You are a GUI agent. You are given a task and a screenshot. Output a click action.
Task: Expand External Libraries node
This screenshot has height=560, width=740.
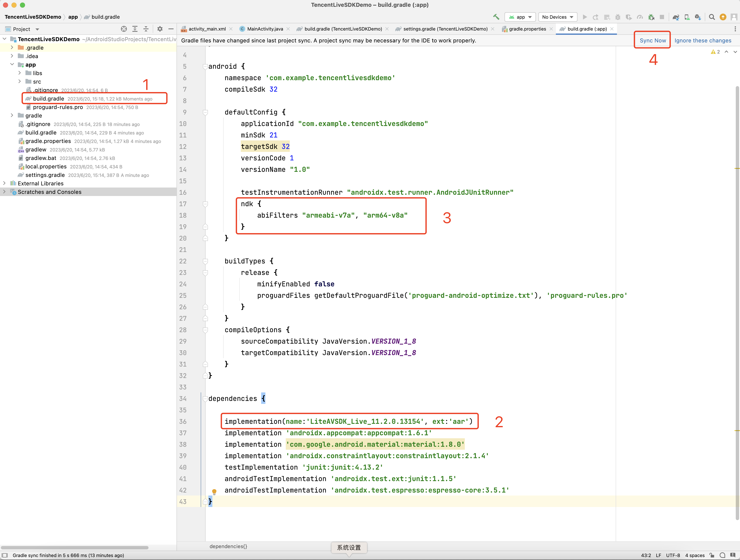coord(4,183)
